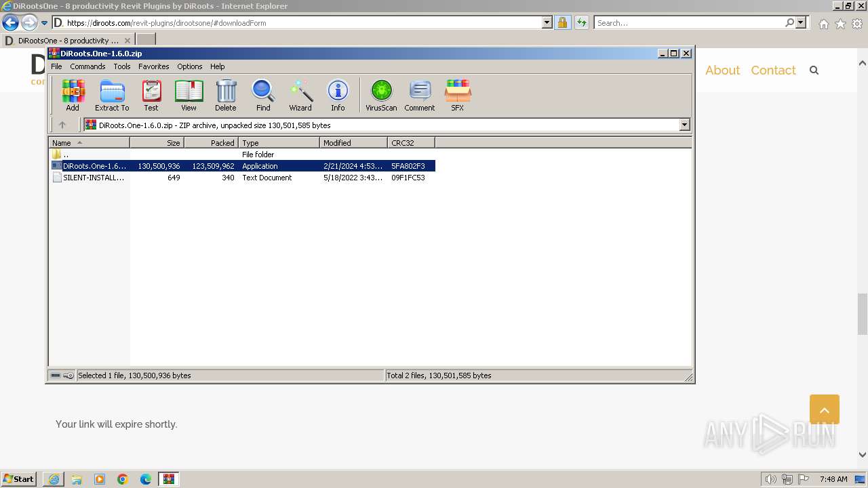Sort by the Size column header
This screenshot has width=868, height=488.
click(x=157, y=143)
